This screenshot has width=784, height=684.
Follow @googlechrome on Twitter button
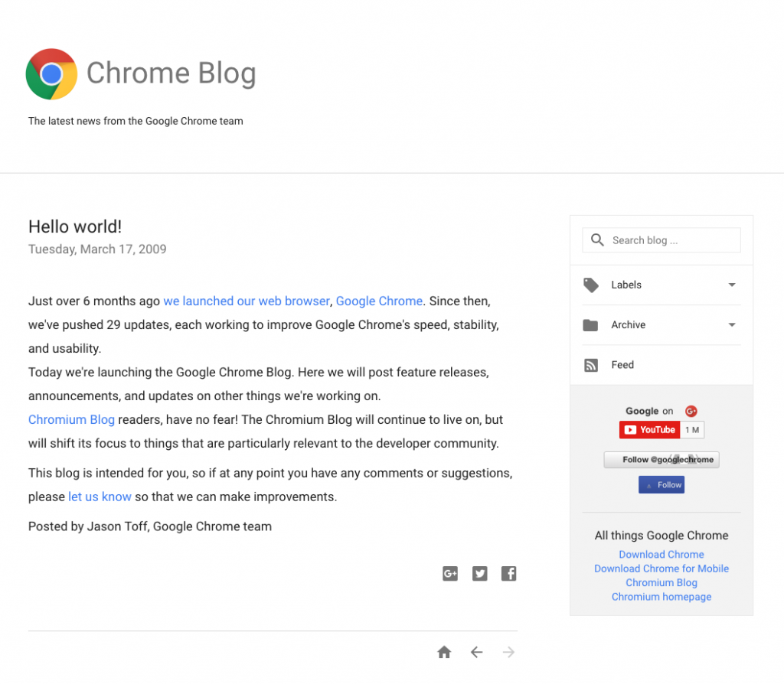(x=661, y=460)
